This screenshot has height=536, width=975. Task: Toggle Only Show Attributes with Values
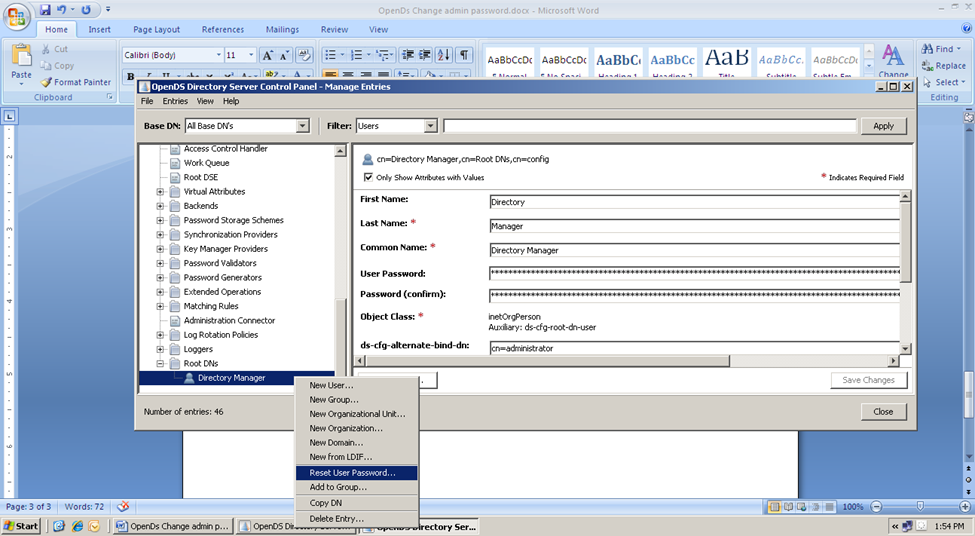click(x=368, y=177)
